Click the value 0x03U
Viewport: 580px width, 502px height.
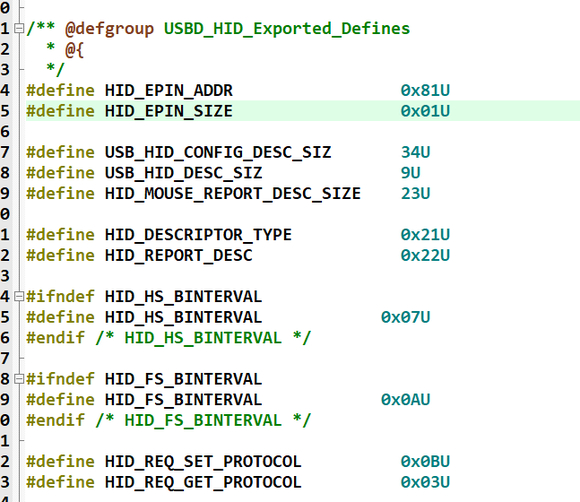[x=425, y=482]
